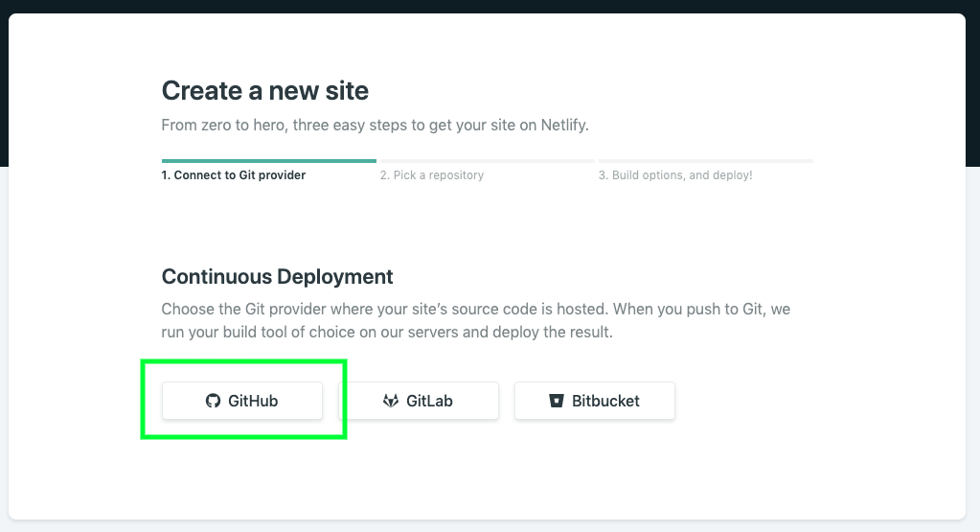
Task: Click the GitLab fox logo icon
Action: tap(391, 401)
